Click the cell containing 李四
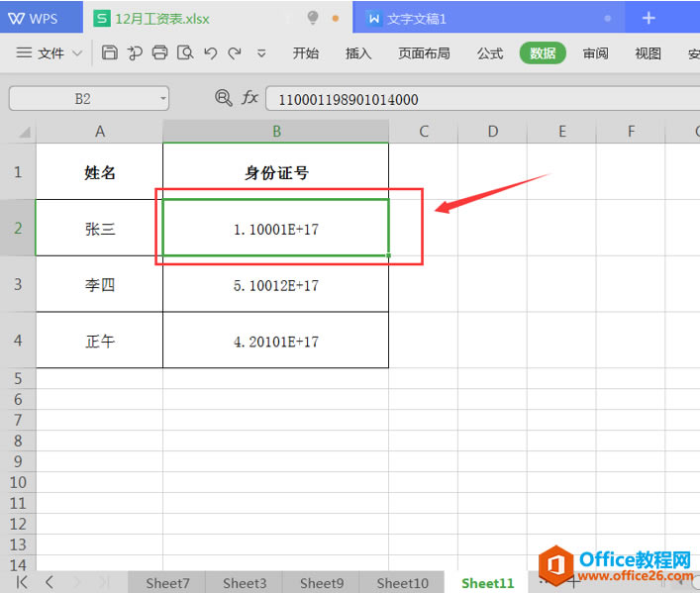 (100, 284)
